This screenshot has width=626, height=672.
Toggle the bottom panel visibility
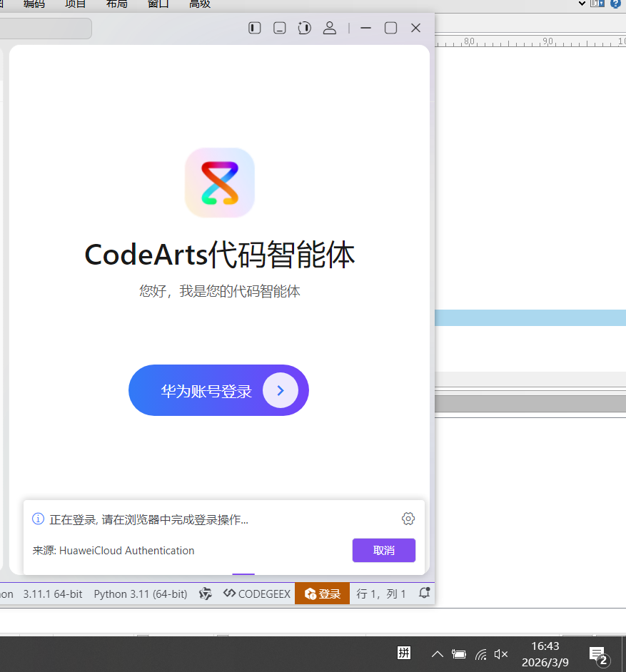click(x=279, y=28)
